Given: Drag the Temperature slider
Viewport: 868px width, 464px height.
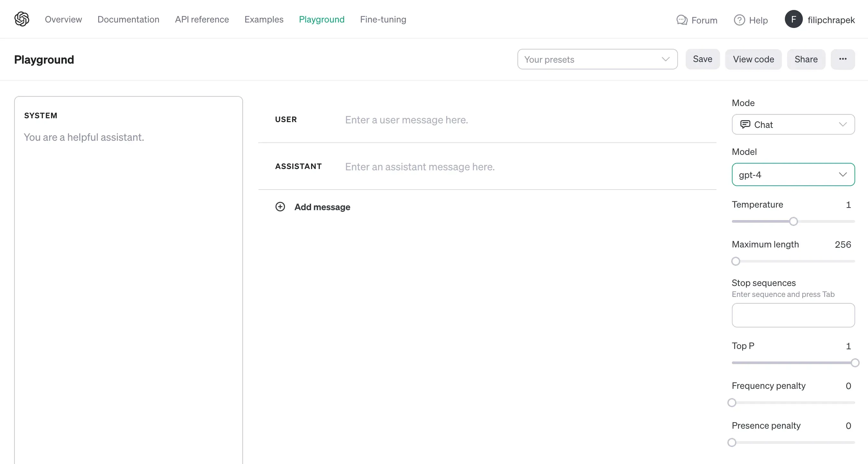Looking at the screenshot, I should point(794,221).
